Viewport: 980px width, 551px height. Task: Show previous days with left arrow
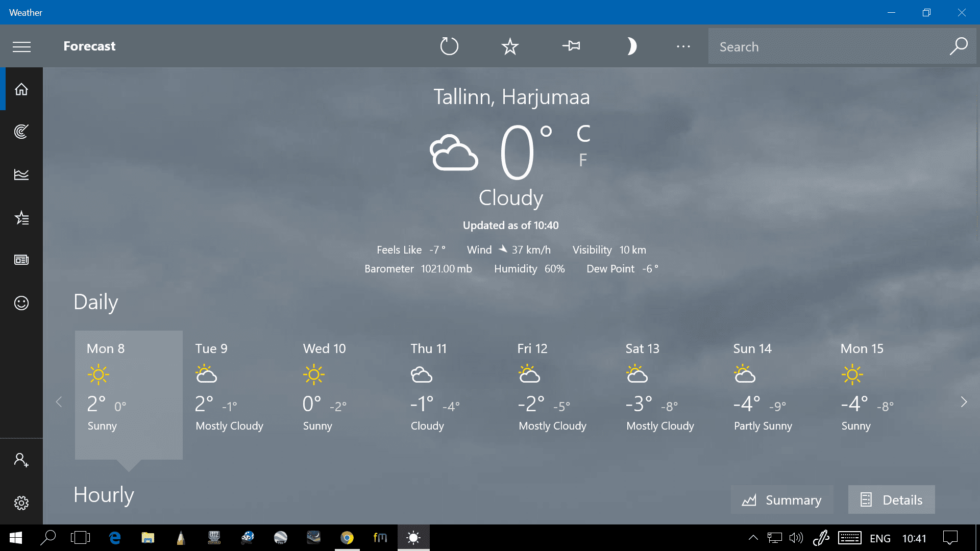click(x=59, y=402)
